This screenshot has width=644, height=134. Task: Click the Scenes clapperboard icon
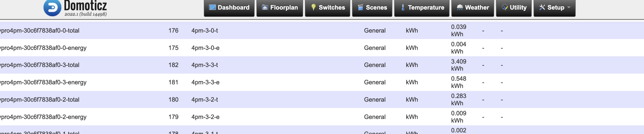[360, 7]
